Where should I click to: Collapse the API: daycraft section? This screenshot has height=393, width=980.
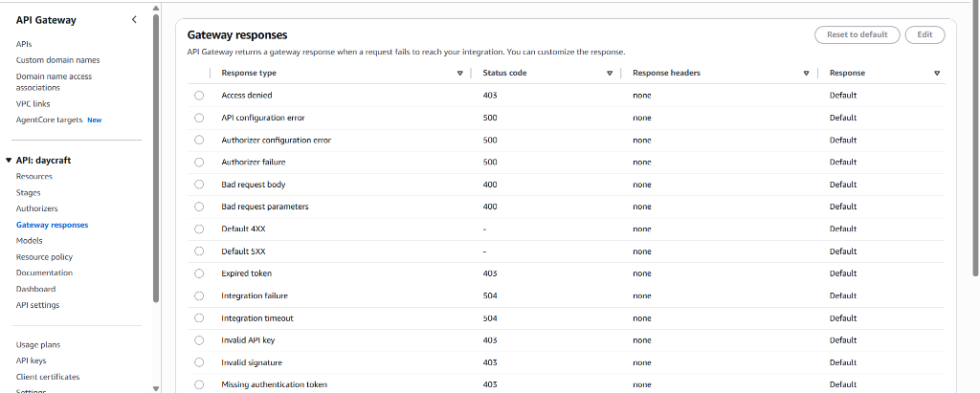point(9,161)
